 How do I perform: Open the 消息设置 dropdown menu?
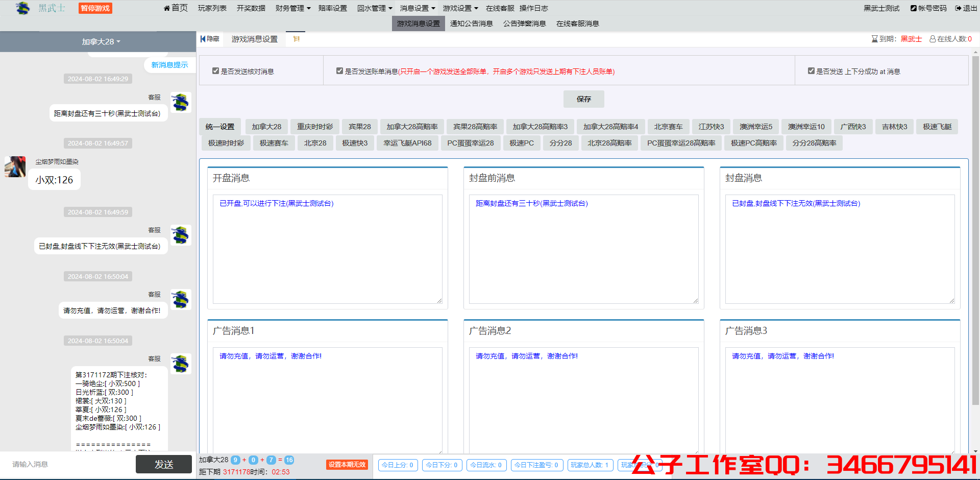418,8
